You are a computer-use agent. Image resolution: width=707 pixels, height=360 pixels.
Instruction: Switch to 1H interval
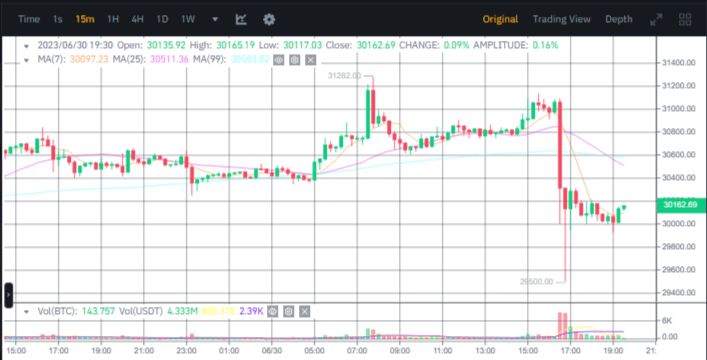tap(113, 19)
